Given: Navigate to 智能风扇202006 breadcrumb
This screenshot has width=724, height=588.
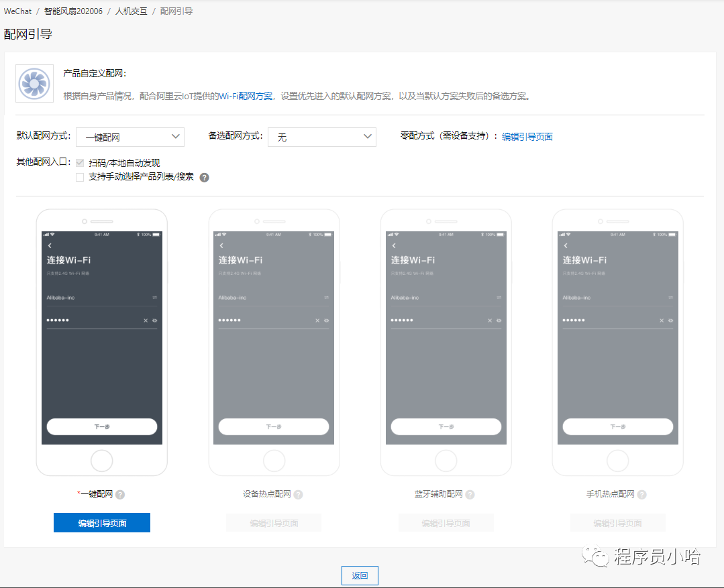Looking at the screenshot, I should point(73,11).
